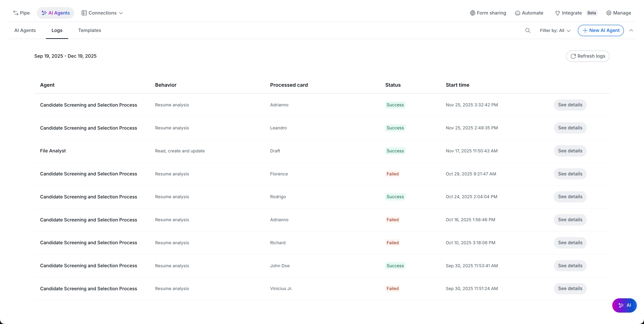Click the search magnifier icon

click(528, 30)
